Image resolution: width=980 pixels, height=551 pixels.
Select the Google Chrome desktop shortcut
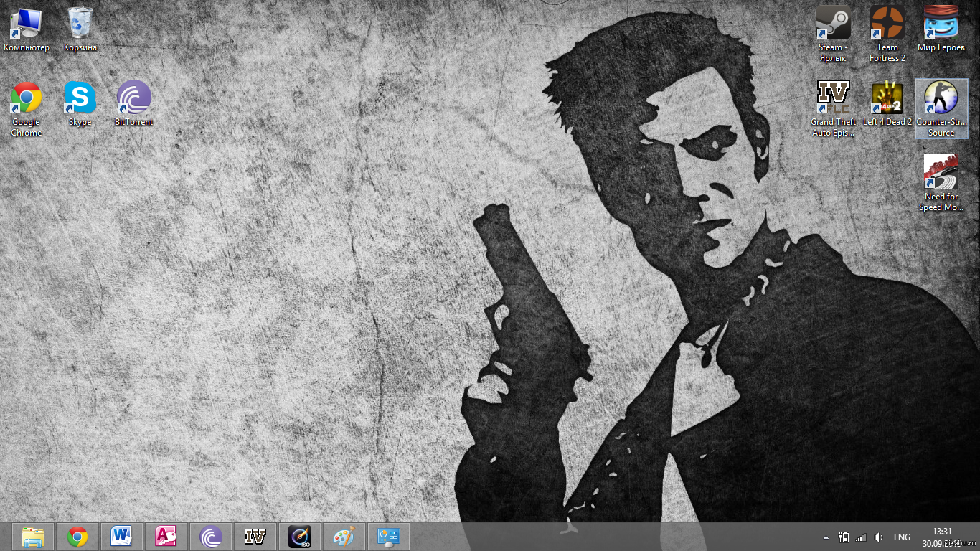tap(27, 109)
